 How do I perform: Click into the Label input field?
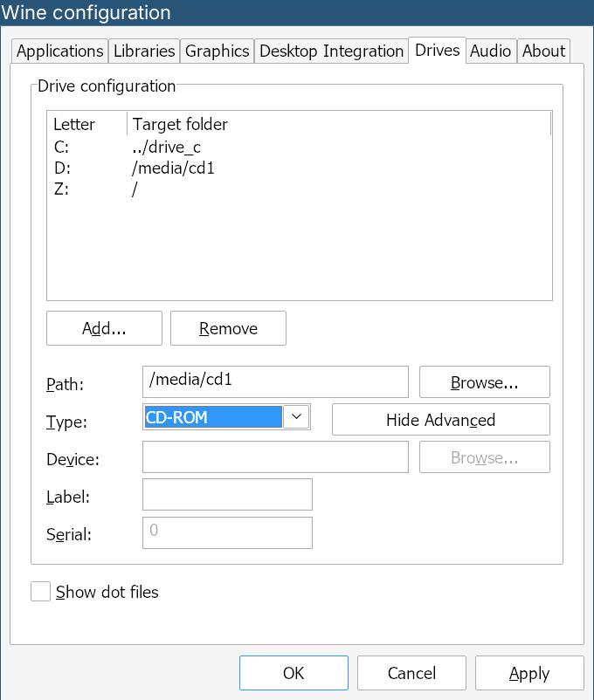pyautogui.click(x=227, y=494)
